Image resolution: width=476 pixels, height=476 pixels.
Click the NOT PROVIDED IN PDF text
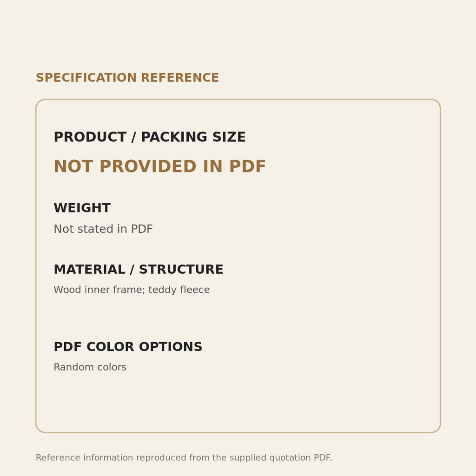pos(160,166)
